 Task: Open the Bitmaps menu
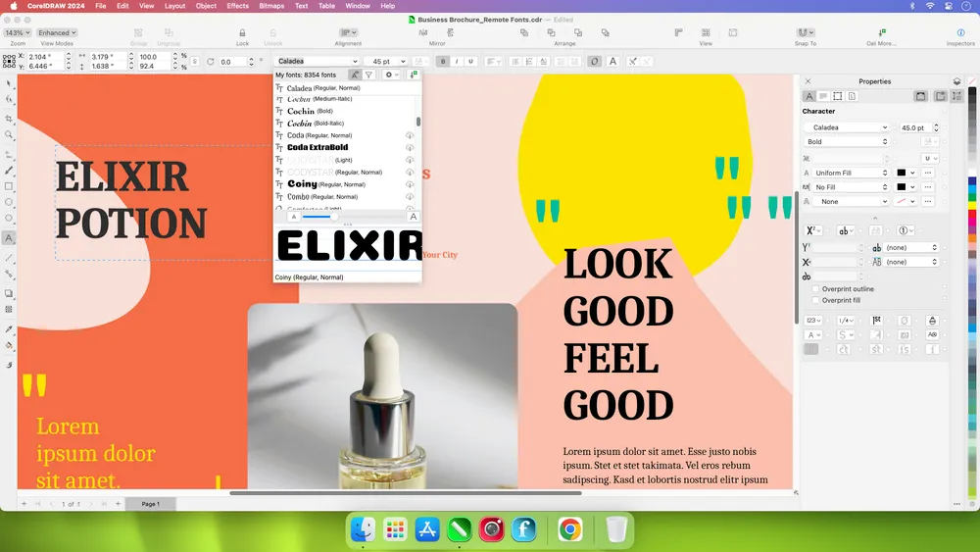[x=271, y=6]
